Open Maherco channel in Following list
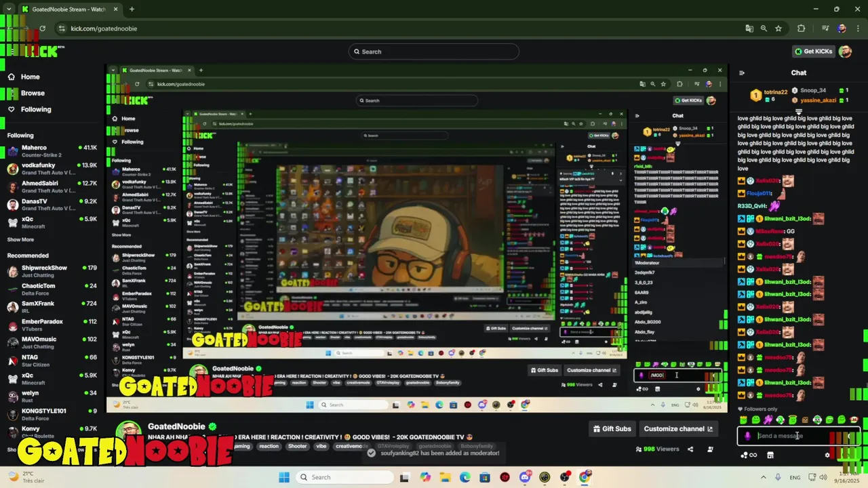The width and height of the screenshot is (868, 488). 52,150
